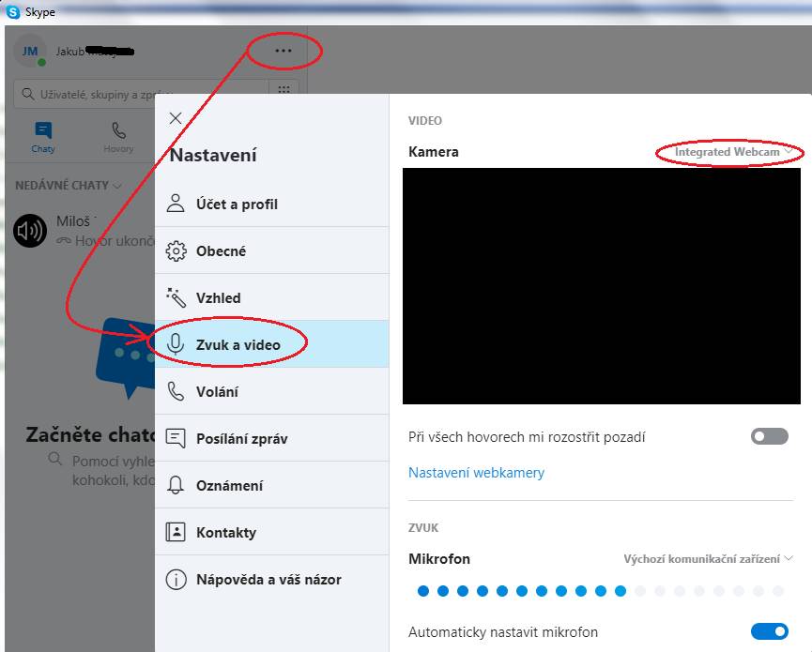The height and width of the screenshot is (652, 812).
Task: Click the microphone icon for Zvuk a video
Action: tap(176, 344)
